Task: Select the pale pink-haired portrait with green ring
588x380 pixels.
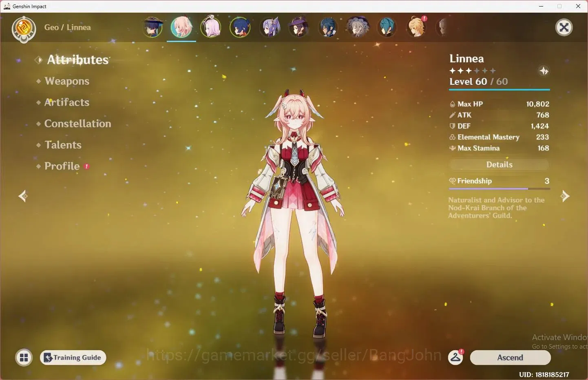Action: (211, 27)
